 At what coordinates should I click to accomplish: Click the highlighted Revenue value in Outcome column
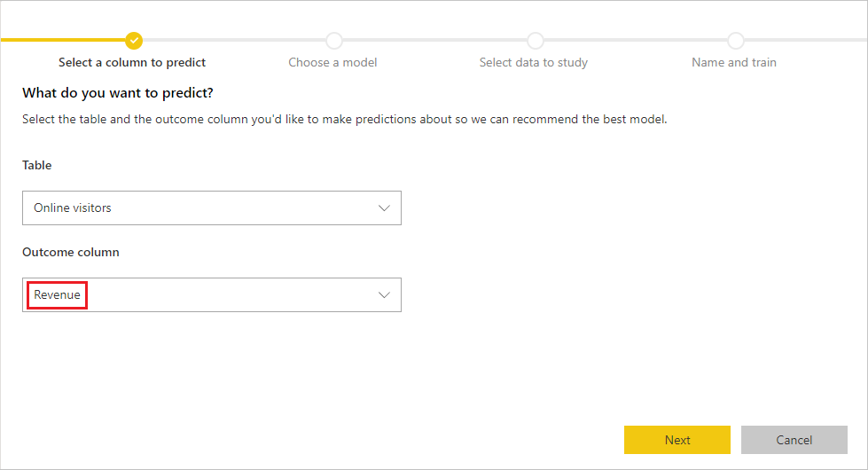tap(57, 294)
